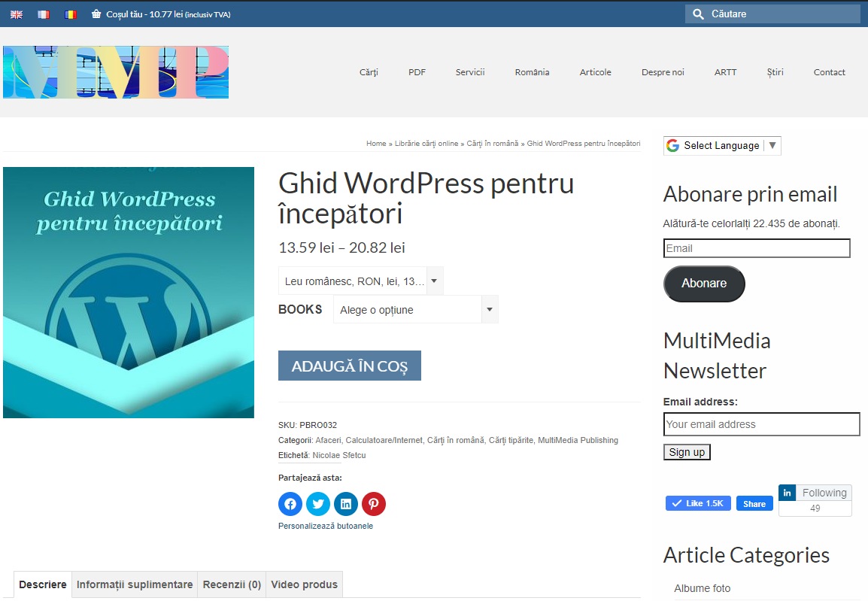Go to the România menu

coord(532,72)
